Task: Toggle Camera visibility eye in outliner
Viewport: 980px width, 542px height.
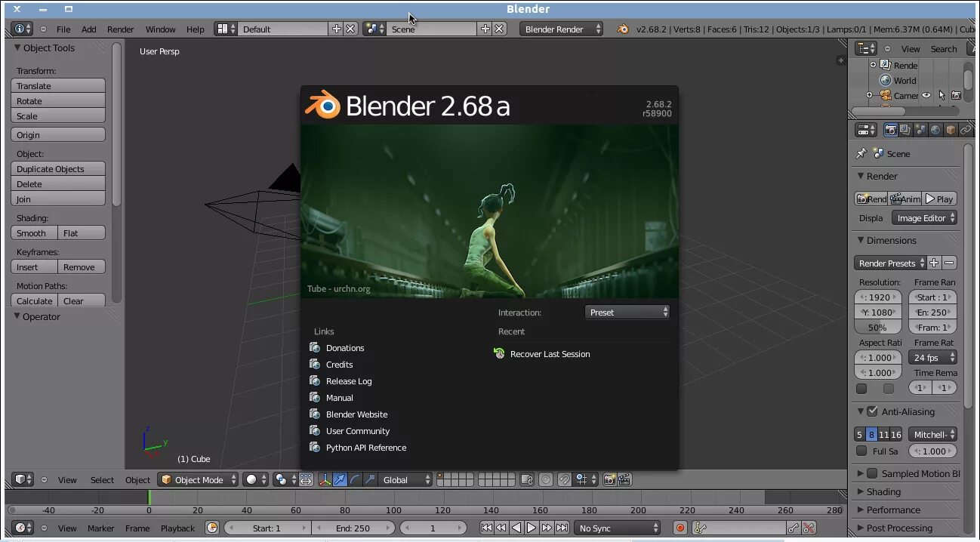Action: click(926, 95)
